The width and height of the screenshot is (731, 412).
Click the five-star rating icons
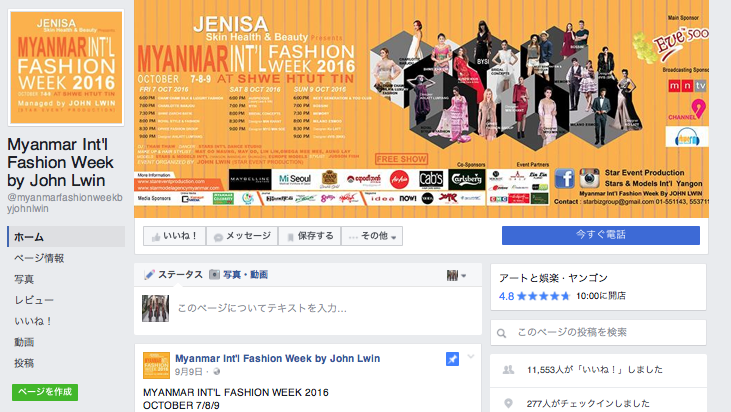click(x=543, y=296)
